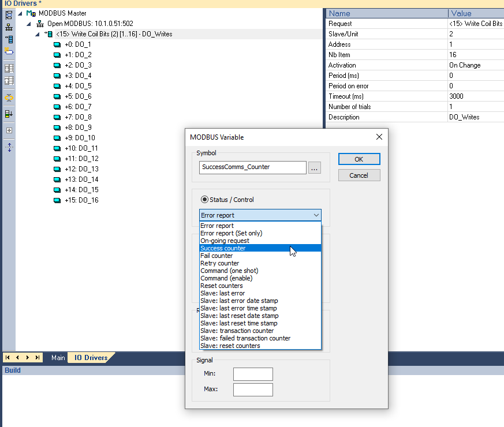The height and width of the screenshot is (427, 504).
Task: Select Slave: last error option
Action: pyautogui.click(x=260, y=293)
